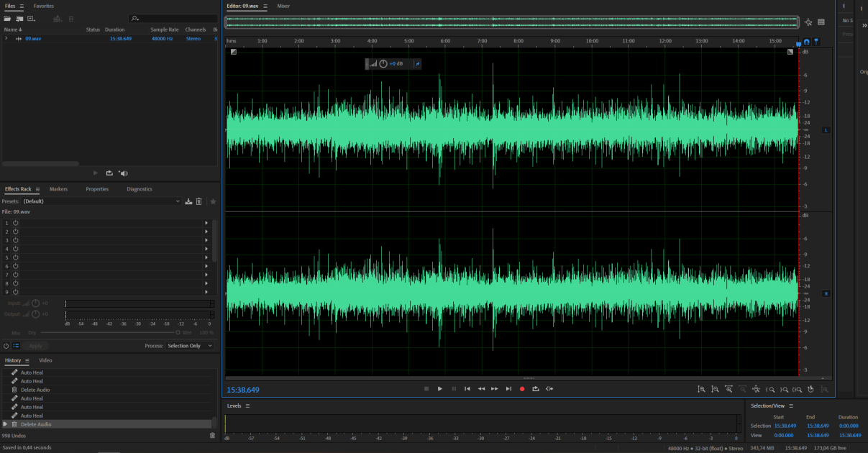
Task: Zoom out amplitude icon
Action: click(715, 389)
